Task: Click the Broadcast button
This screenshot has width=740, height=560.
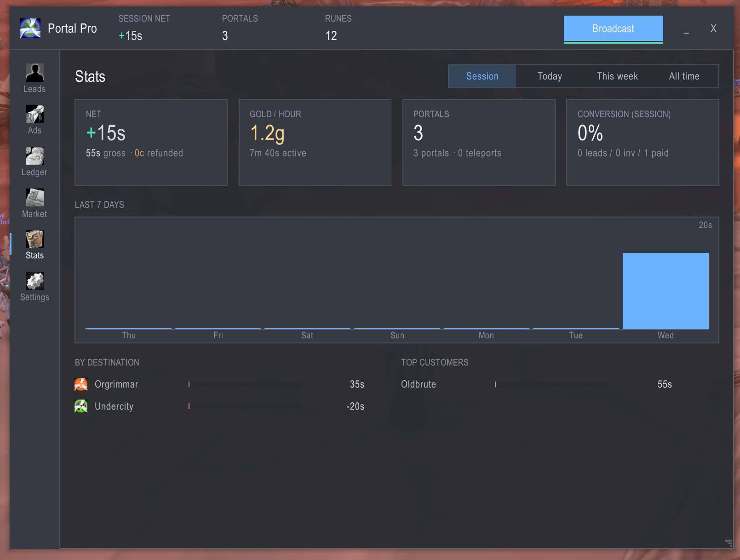Action: 613,29
